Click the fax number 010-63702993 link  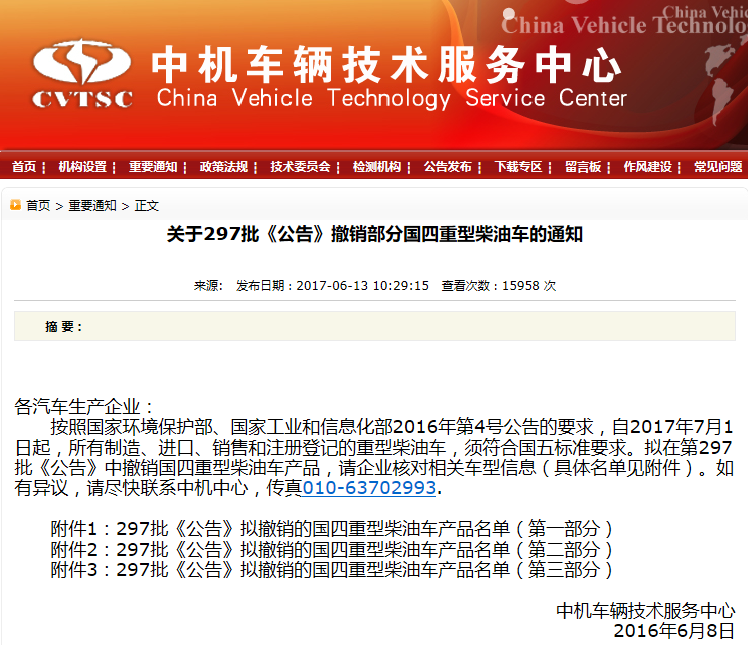pos(369,488)
